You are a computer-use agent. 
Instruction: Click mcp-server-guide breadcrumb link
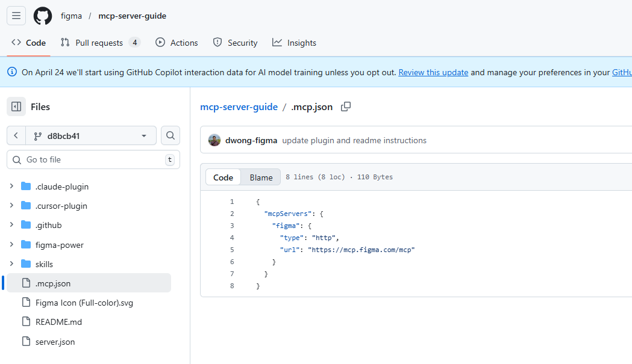tap(239, 107)
